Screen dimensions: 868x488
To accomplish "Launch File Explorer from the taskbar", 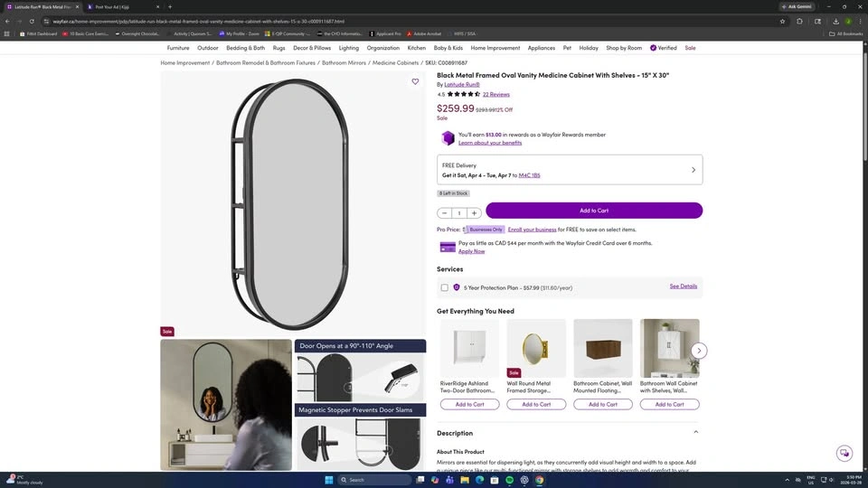I will coord(465,480).
